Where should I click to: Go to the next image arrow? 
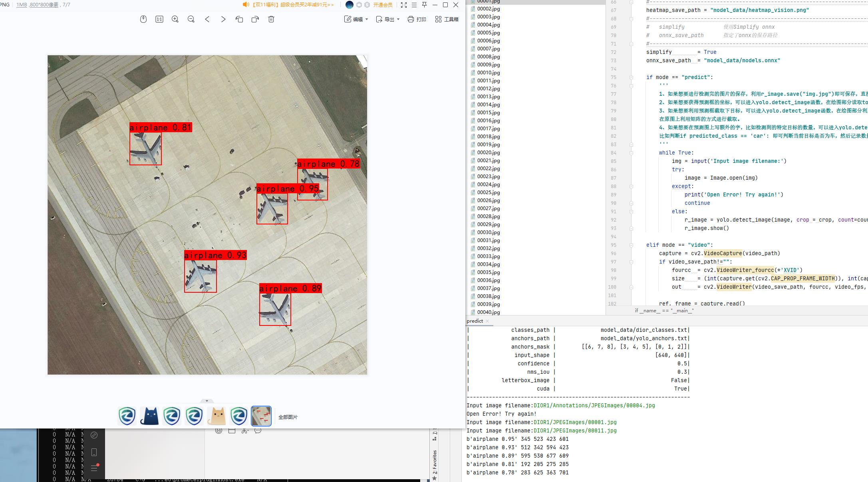(x=223, y=19)
